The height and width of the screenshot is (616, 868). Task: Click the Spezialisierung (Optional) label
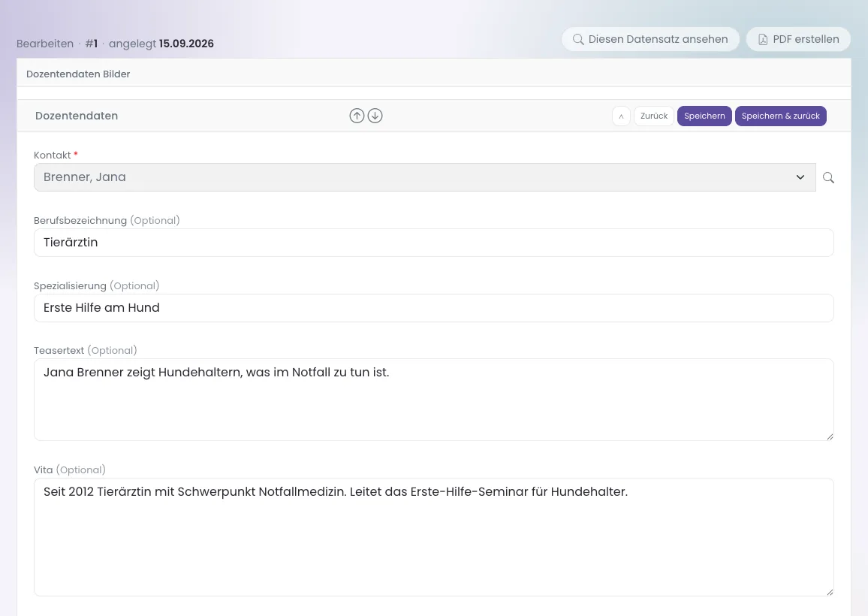[x=96, y=286]
